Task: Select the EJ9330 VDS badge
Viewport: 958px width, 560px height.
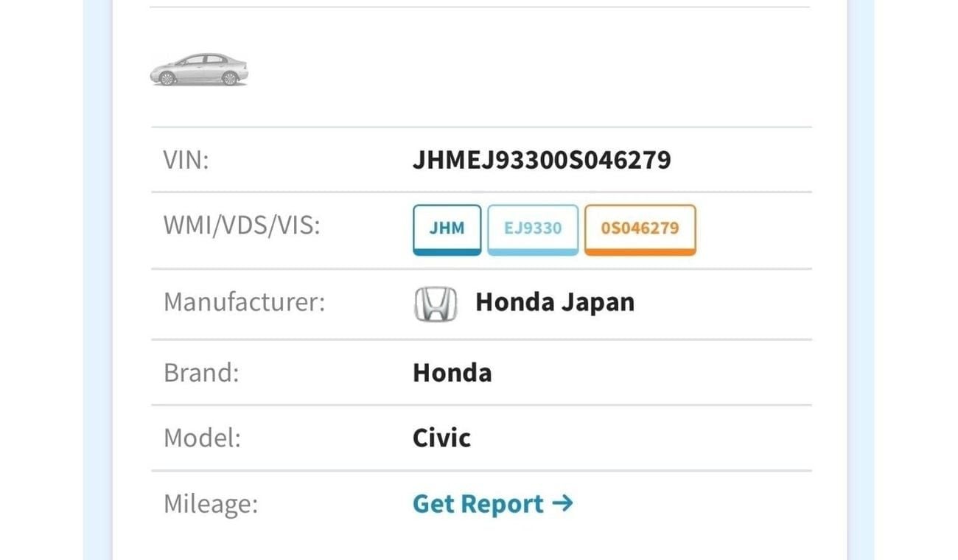Action: click(x=533, y=228)
